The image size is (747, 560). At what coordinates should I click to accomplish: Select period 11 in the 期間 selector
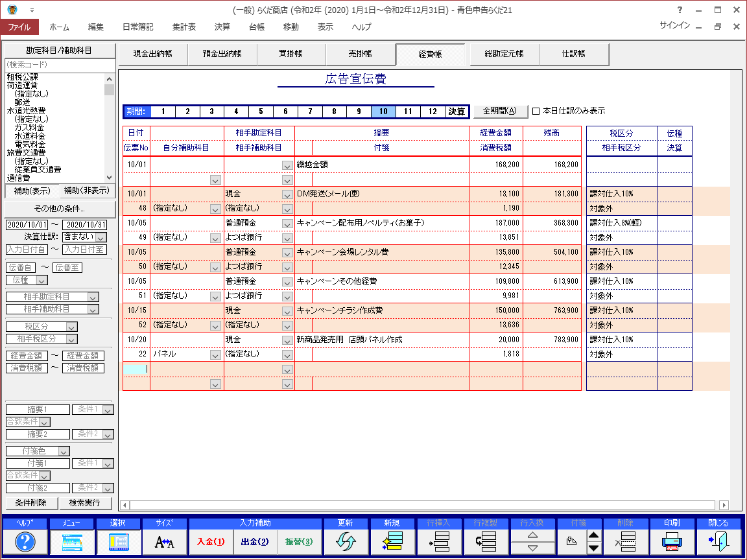tap(408, 111)
